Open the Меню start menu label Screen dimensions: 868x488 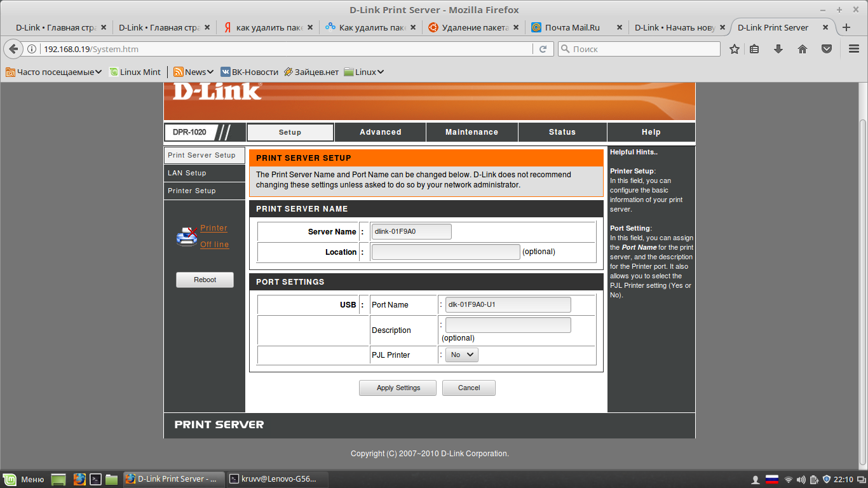pyautogui.click(x=32, y=479)
